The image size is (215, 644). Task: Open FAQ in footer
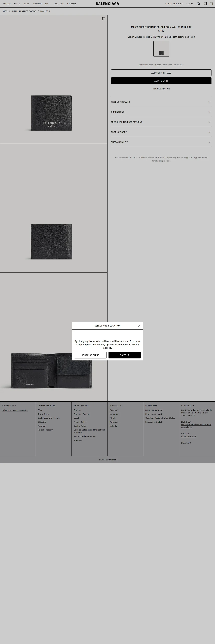(x=40, y=410)
